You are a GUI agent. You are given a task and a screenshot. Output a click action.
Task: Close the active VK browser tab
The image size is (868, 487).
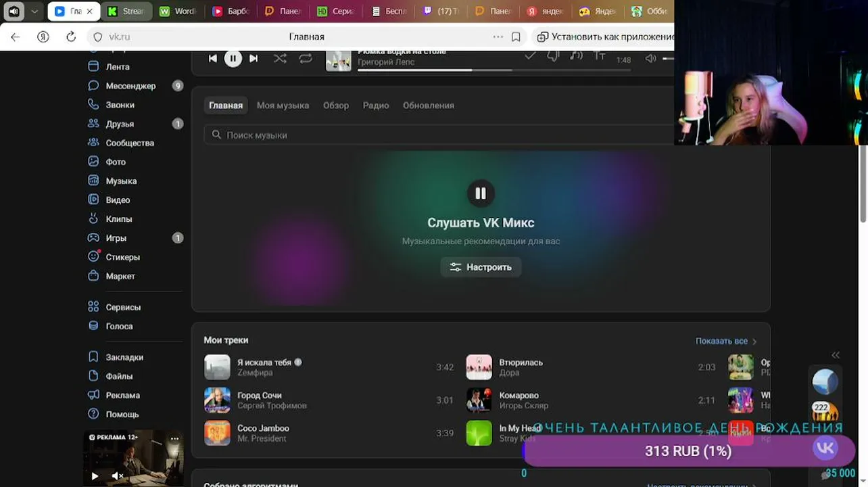coord(89,11)
